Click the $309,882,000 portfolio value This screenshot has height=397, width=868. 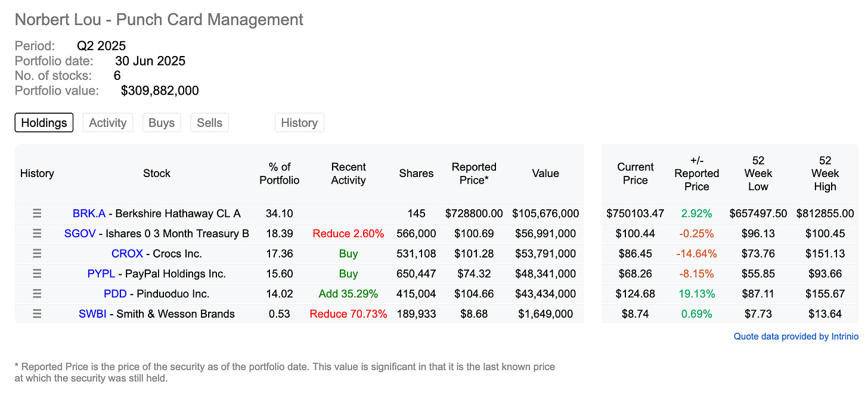160,91
